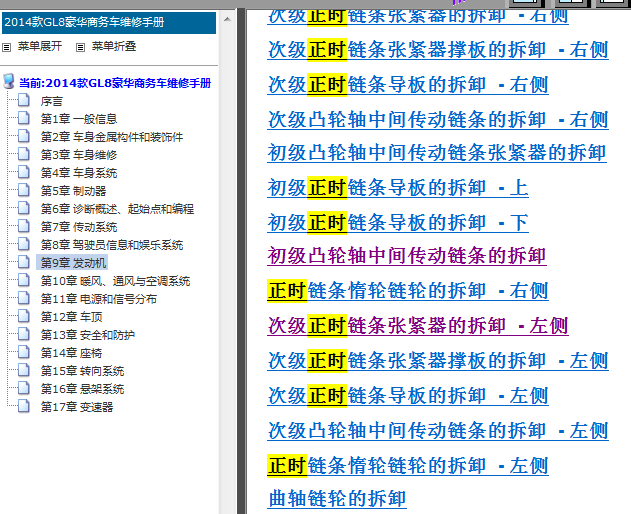Click the 2014款GL8豪华商务车维修手册 title bar

pos(109,23)
